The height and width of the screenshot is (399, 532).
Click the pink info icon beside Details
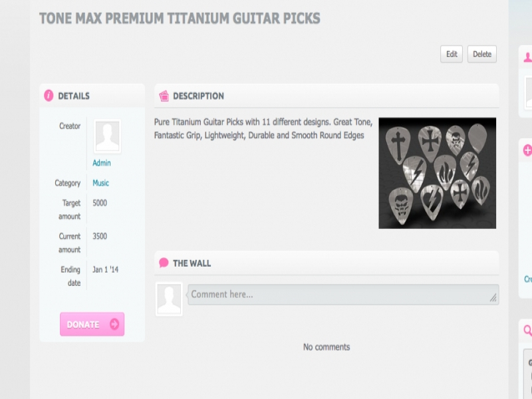click(x=49, y=96)
